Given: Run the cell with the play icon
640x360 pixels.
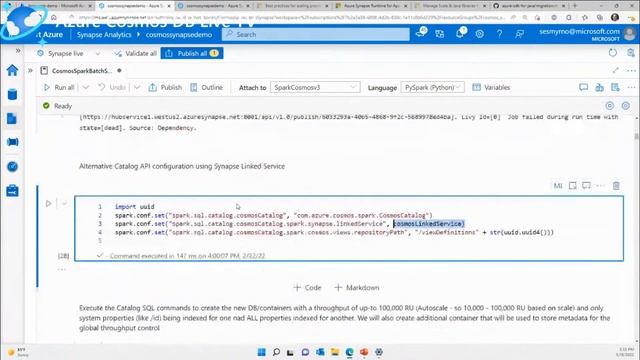Looking at the screenshot, I should click(x=49, y=203).
